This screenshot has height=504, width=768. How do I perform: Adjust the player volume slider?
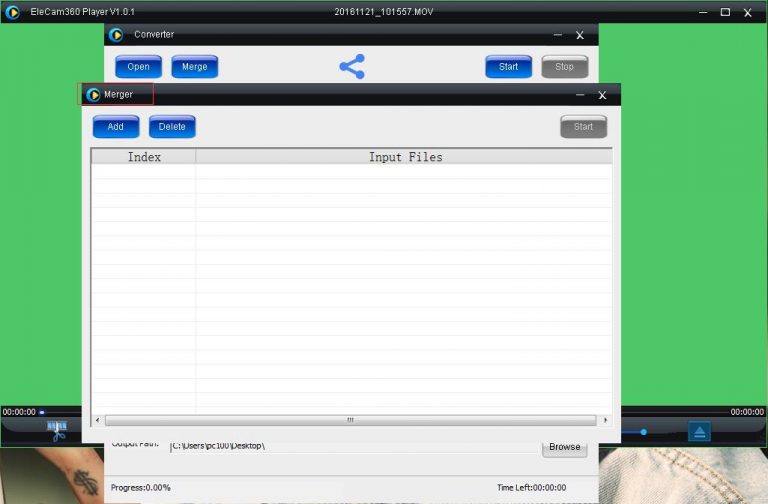click(643, 432)
